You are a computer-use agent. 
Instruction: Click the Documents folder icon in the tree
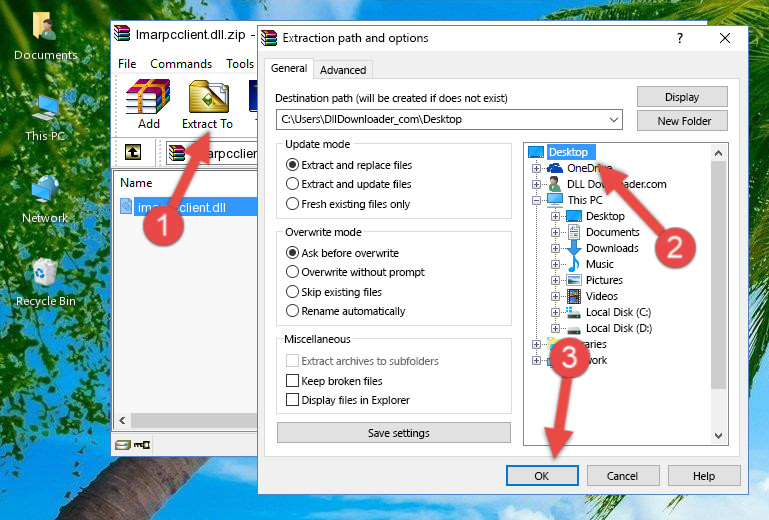pyautogui.click(x=574, y=232)
